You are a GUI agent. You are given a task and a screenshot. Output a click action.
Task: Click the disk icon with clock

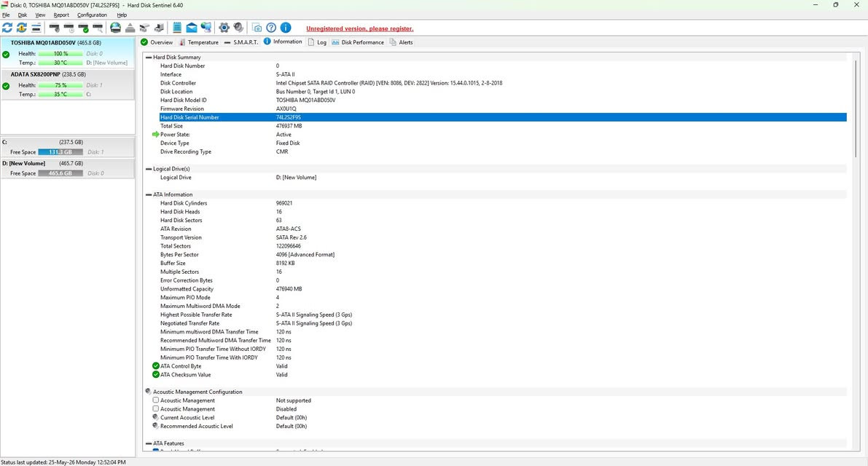69,28
